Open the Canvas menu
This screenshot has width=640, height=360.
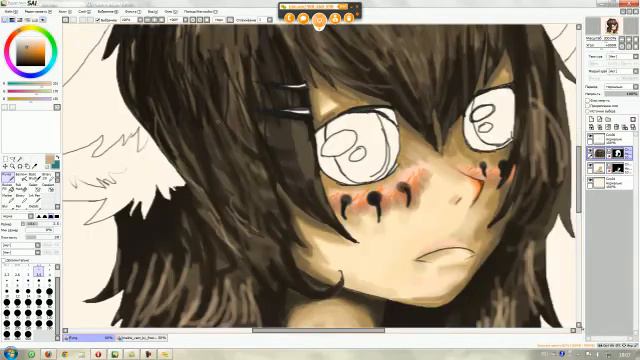(64, 12)
